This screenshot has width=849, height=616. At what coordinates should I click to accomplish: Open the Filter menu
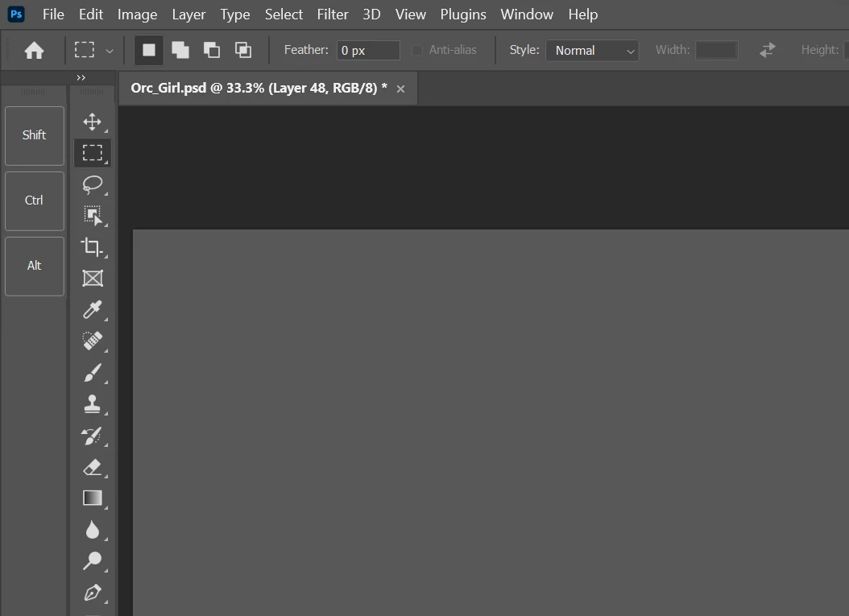click(x=333, y=14)
